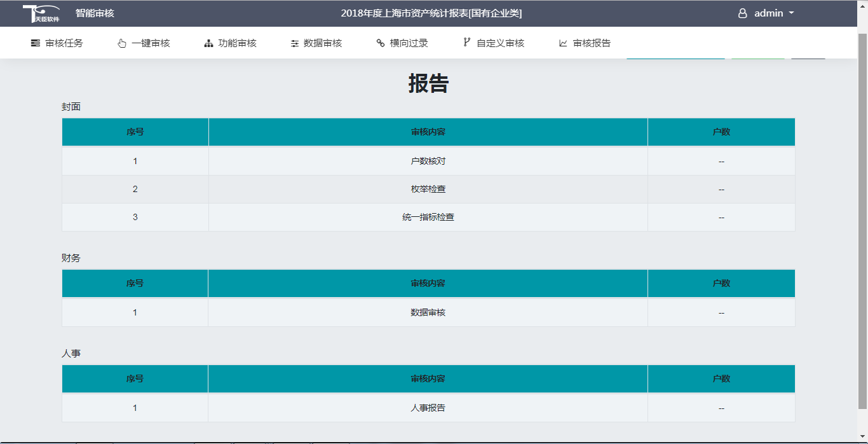The image size is (868, 444).
Task: Click the 数据审核 entry under 财务 table
Action: (x=428, y=312)
